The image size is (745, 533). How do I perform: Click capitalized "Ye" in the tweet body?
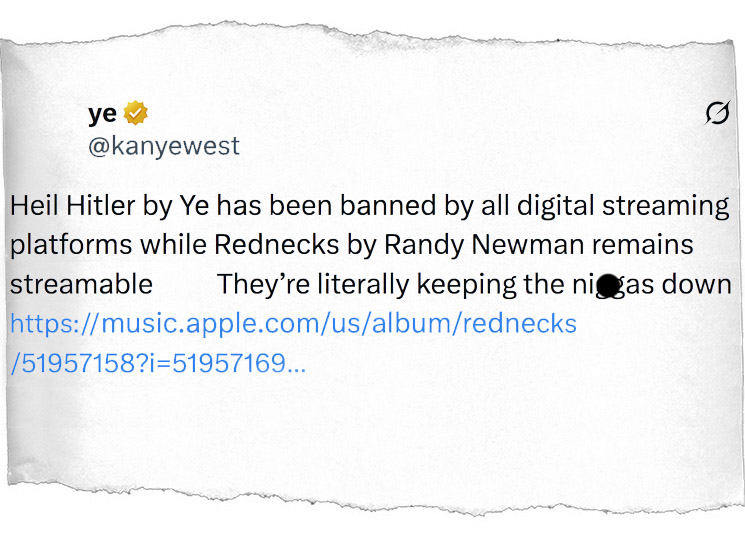(x=193, y=207)
